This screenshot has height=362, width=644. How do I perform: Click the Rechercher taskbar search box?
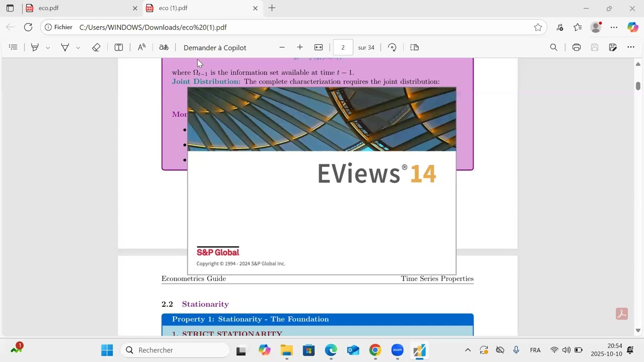[175, 350]
